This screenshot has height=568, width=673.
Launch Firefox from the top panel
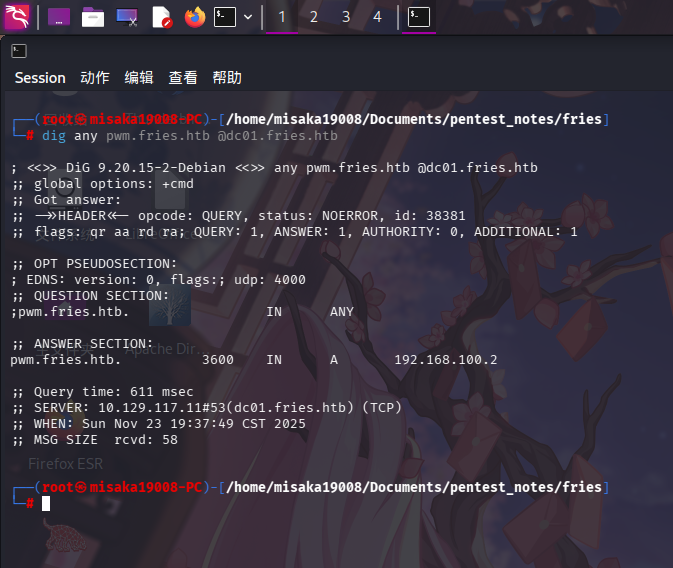(195, 17)
